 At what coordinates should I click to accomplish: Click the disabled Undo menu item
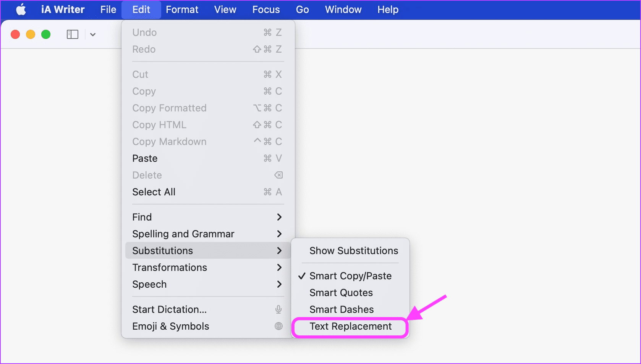coord(208,32)
